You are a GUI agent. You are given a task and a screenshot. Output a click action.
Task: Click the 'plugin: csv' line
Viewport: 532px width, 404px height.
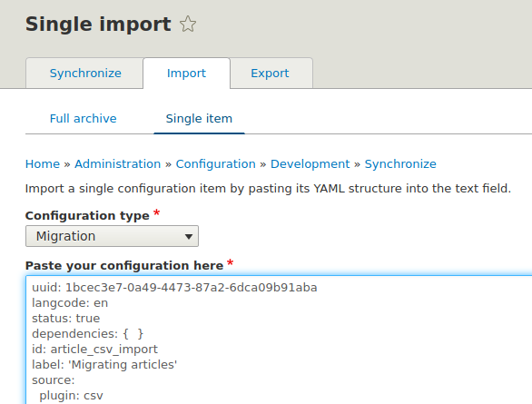click(x=71, y=396)
